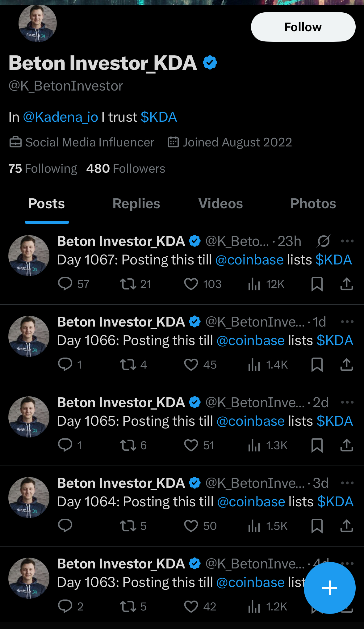Bookmark the Day 1067 post

tap(317, 284)
